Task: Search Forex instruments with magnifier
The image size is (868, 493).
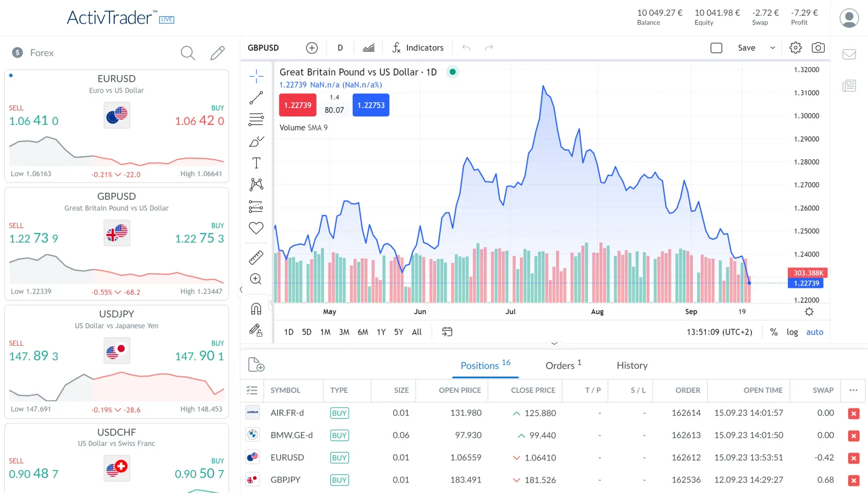Action: (188, 53)
